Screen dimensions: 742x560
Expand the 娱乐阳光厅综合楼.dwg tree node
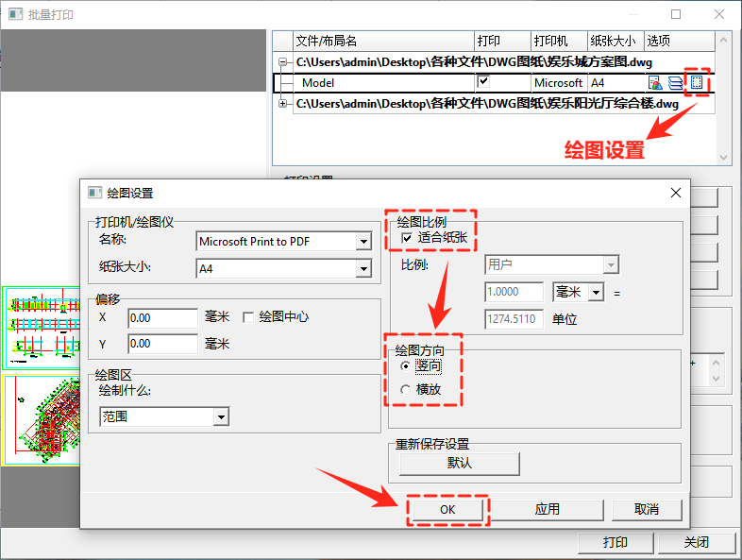pyautogui.click(x=282, y=103)
